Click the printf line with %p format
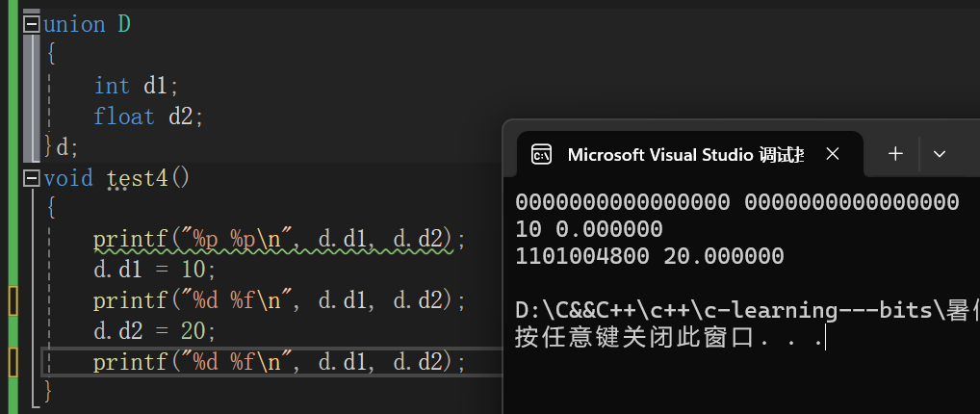 click(x=279, y=239)
